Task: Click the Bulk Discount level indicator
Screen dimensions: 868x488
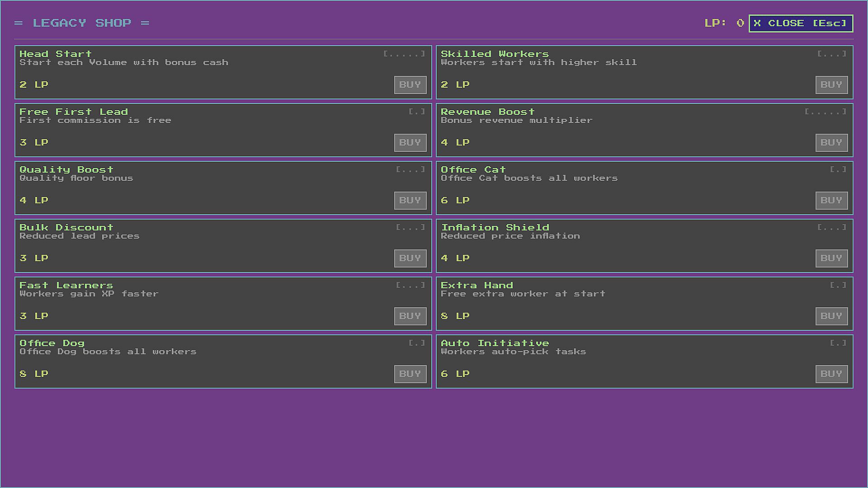Action: pyautogui.click(x=410, y=227)
